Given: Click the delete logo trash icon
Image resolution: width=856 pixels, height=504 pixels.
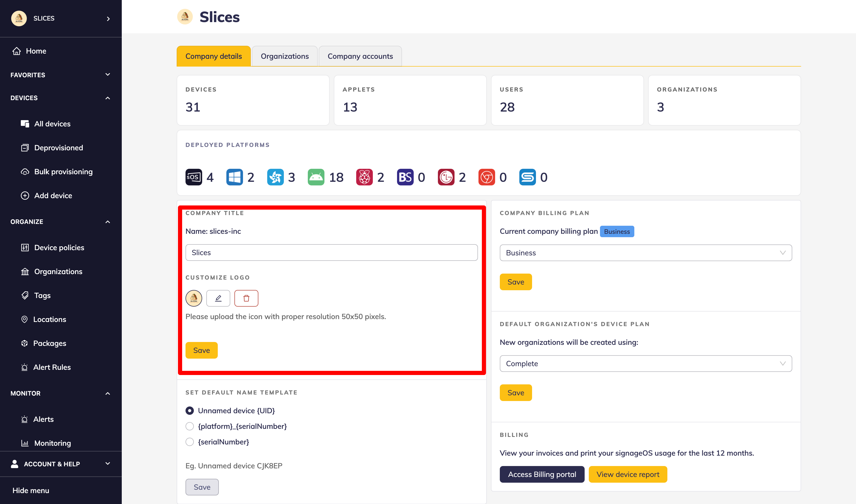Looking at the screenshot, I should (x=246, y=298).
